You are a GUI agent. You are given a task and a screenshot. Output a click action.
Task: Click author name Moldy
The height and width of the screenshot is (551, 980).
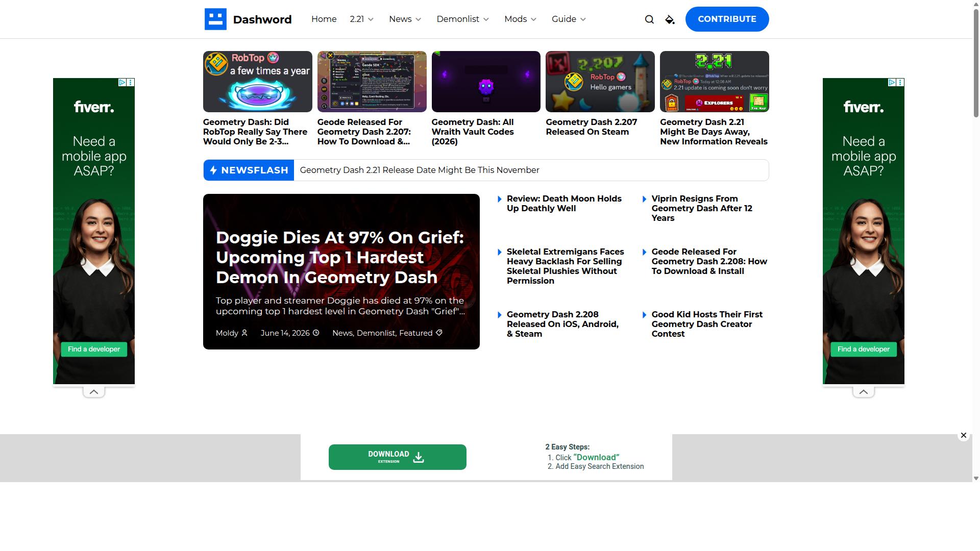tap(227, 333)
